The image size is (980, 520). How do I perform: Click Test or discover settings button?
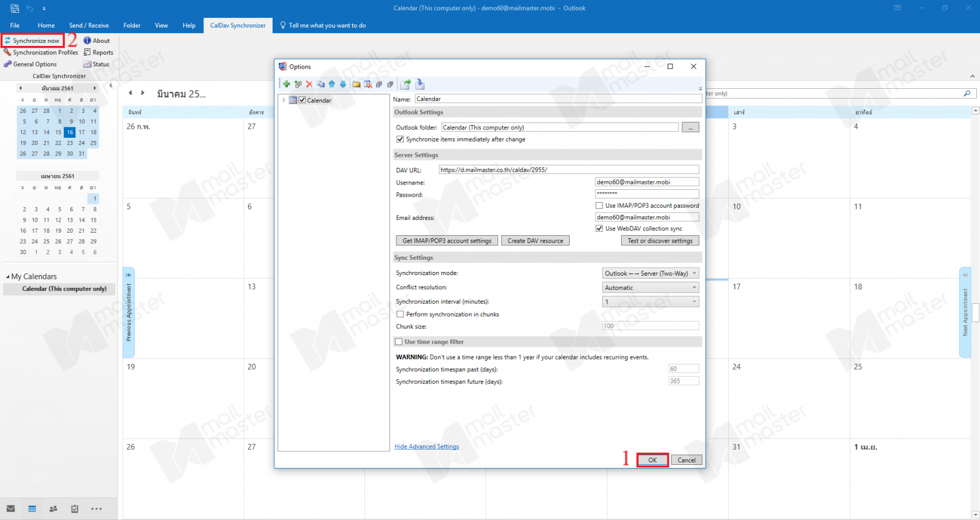tap(660, 241)
